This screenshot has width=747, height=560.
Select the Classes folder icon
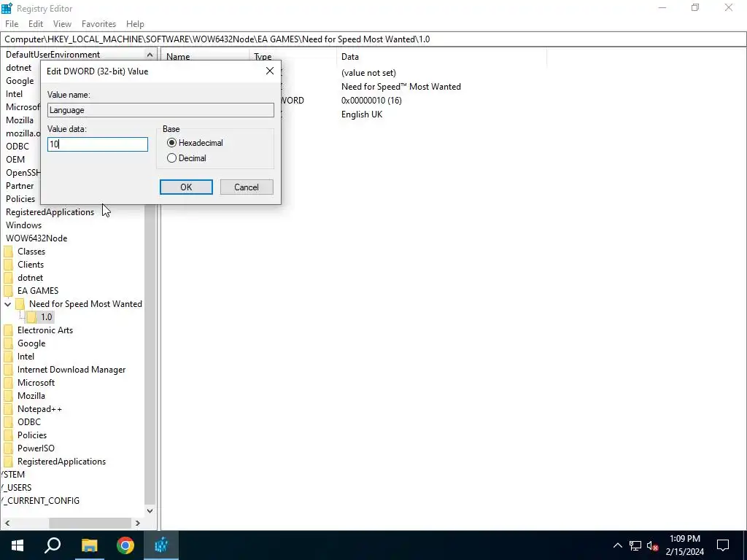pos(8,252)
